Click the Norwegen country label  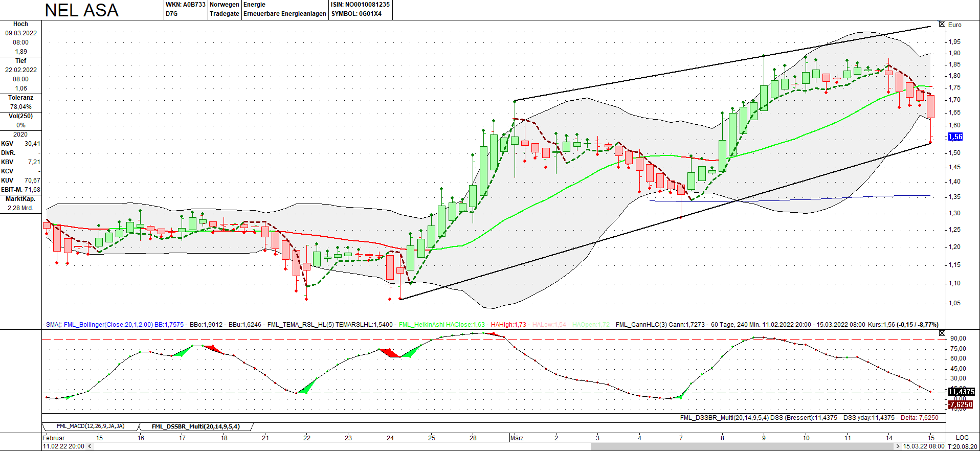click(225, 5)
